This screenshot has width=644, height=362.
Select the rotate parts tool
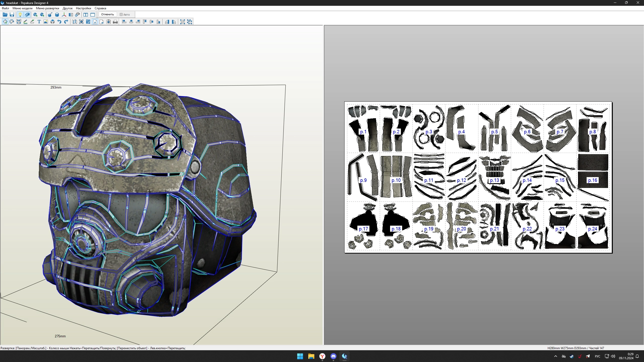pos(12,22)
